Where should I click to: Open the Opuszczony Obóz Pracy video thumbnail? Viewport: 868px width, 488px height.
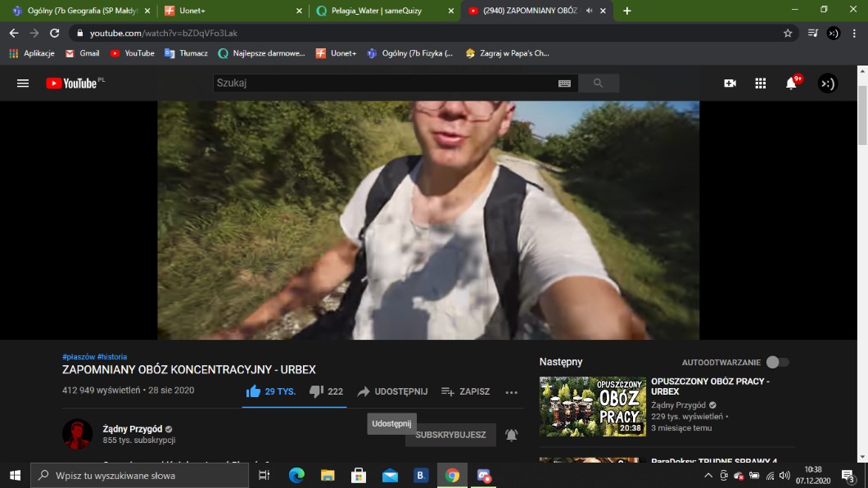[x=592, y=406]
